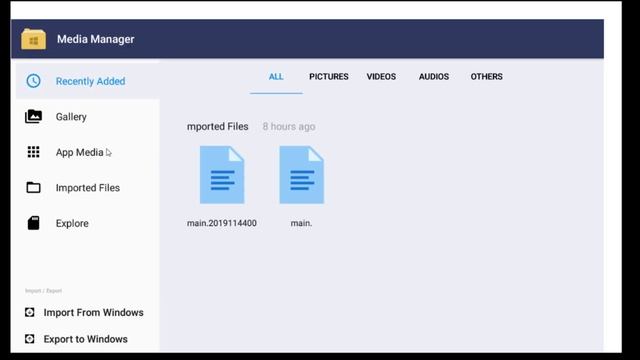Image resolution: width=640 pixels, height=360 pixels.
Task: Show the AUDIOS tab
Action: click(x=434, y=77)
